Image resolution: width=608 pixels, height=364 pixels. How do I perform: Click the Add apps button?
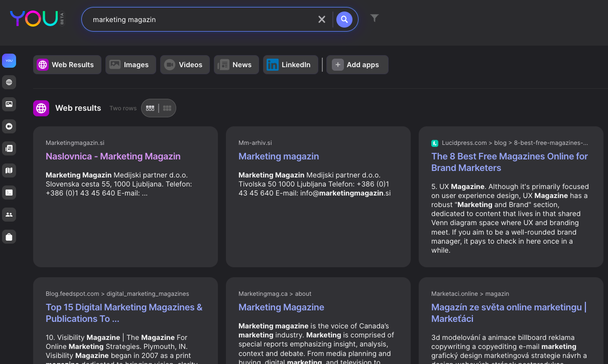click(x=357, y=65)
